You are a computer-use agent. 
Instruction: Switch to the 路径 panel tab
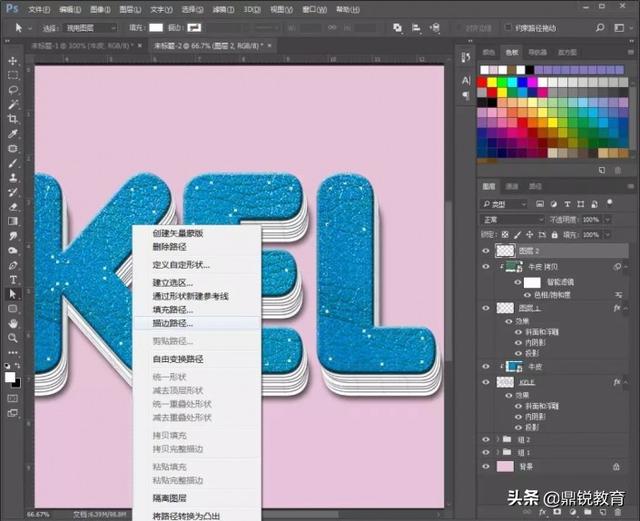point(535,187)
